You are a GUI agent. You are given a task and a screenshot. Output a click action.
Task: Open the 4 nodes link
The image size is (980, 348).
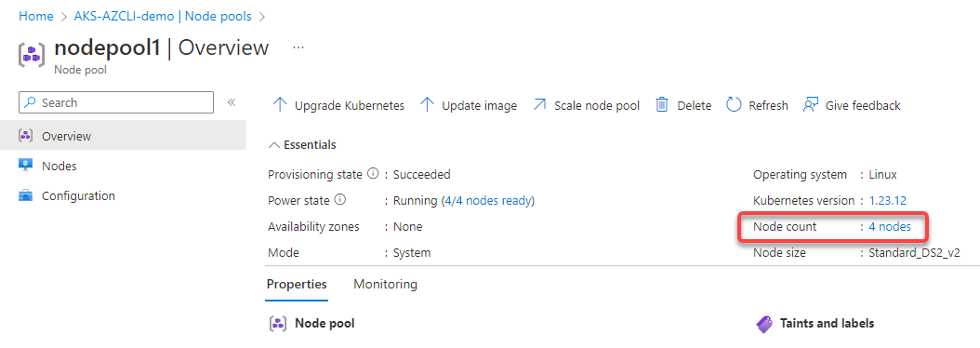coord(890,227)
